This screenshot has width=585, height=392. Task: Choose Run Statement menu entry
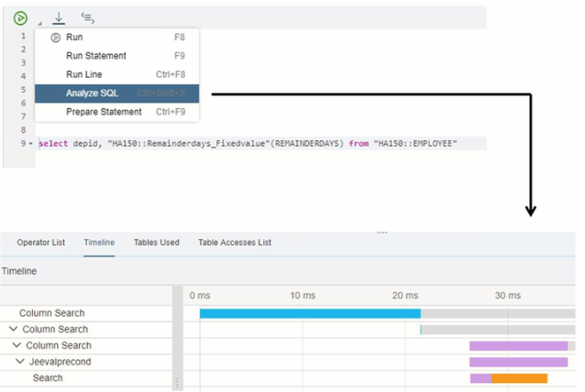click(95, 56)
